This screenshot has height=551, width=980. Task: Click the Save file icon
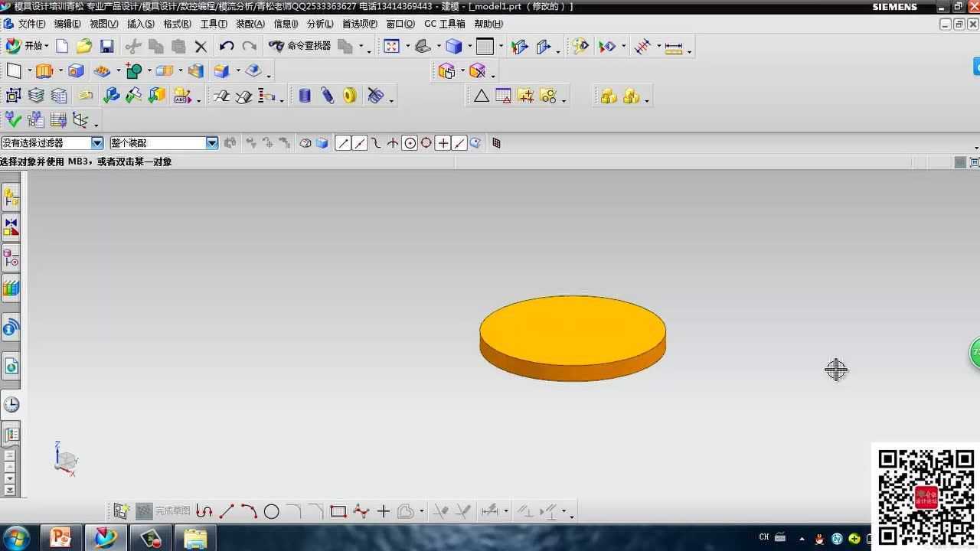pyautogui.click(x=106, y=47)
